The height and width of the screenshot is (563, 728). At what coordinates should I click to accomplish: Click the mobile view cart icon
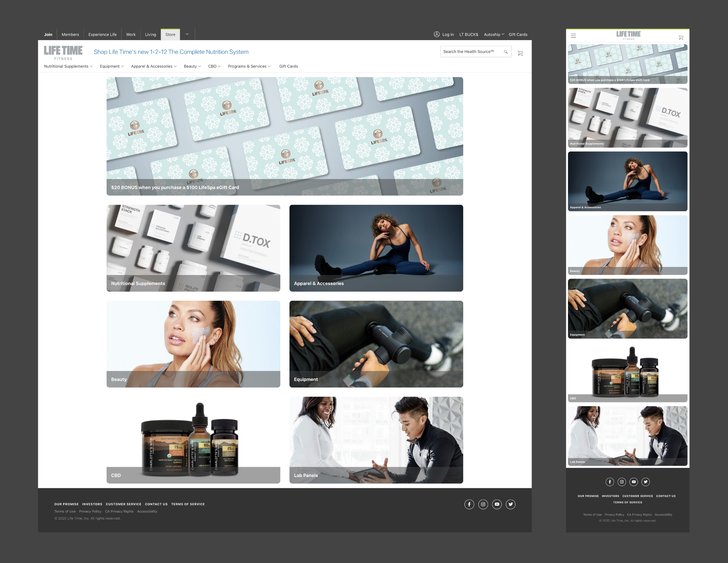[x=681, y=38]
